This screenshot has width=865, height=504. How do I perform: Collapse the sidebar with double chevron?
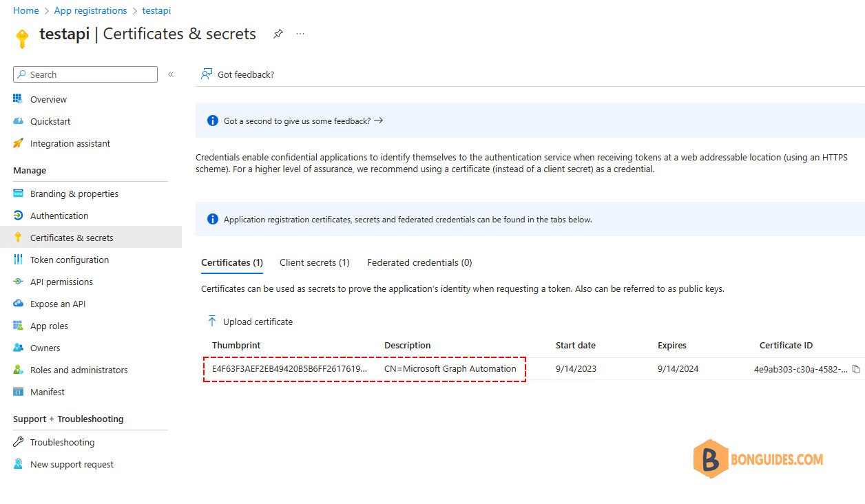tap(171, 74)
